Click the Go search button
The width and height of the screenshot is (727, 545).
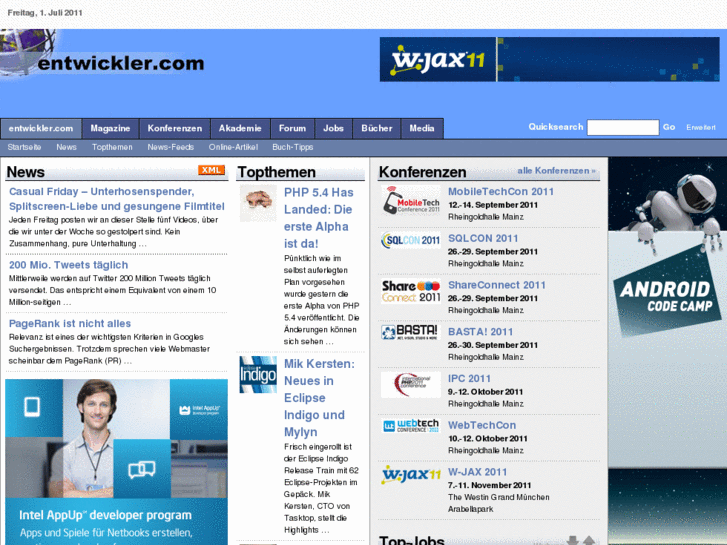[x=669, y=127]
